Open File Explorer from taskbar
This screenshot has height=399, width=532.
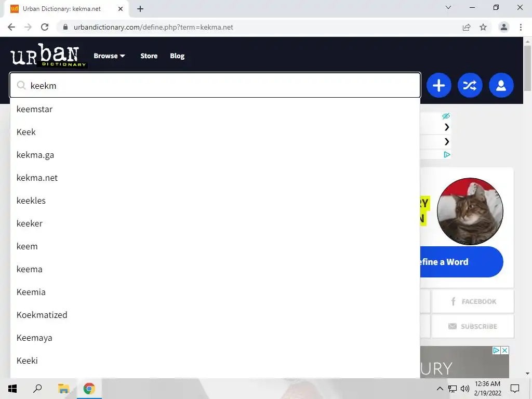[x=63, y=389]
